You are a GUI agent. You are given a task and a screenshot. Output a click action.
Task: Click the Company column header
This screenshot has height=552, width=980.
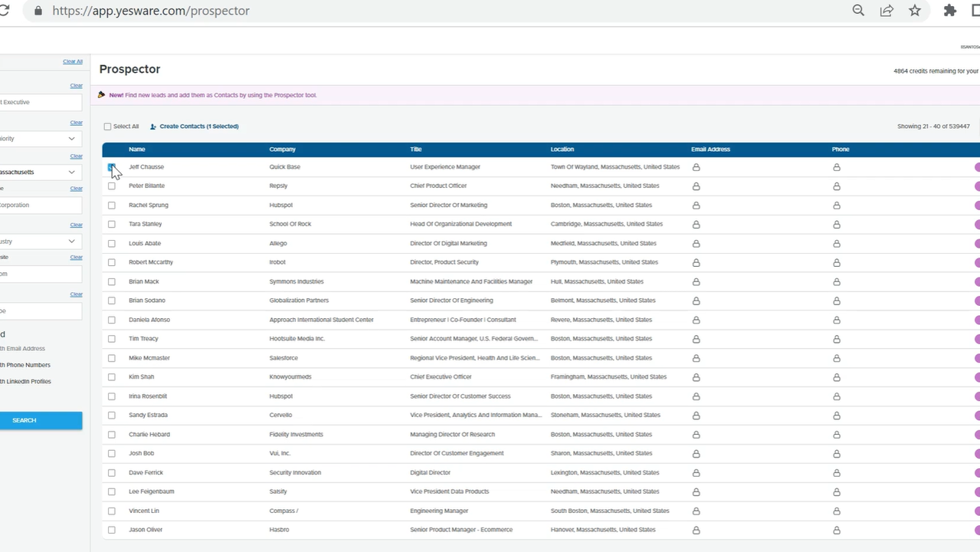click(x=283, y=149)
